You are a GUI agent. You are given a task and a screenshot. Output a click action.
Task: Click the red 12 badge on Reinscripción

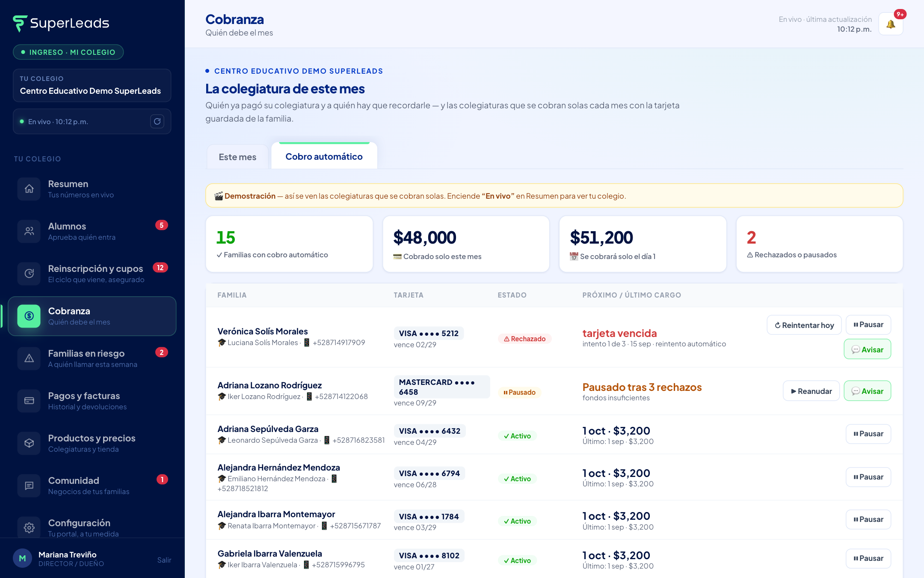(x=160, y=268)
